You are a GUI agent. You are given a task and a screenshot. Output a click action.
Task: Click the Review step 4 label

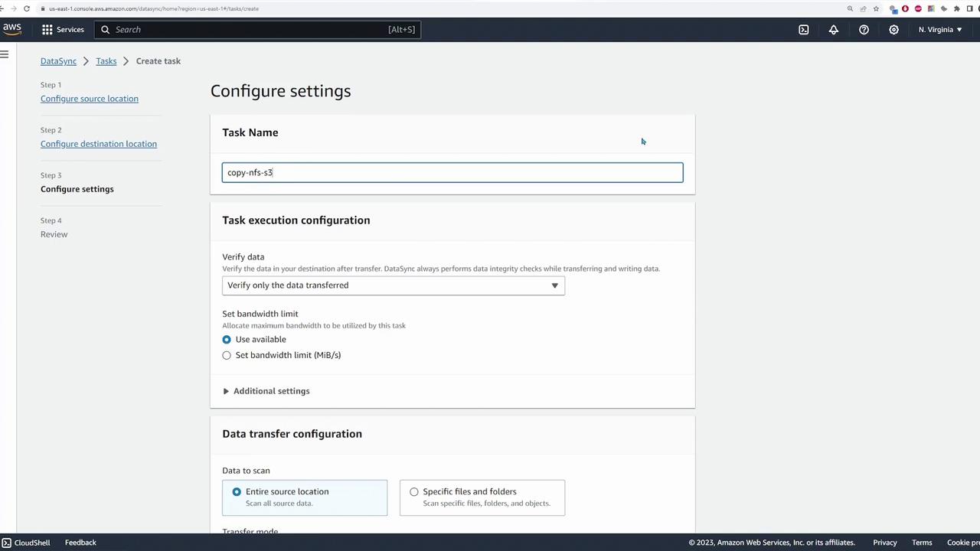[54, 234]
